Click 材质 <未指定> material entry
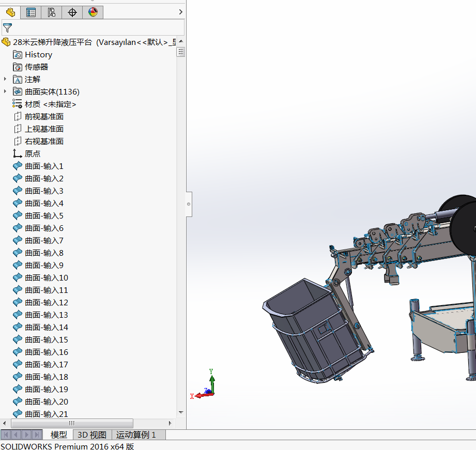 (x=50, y=104)
